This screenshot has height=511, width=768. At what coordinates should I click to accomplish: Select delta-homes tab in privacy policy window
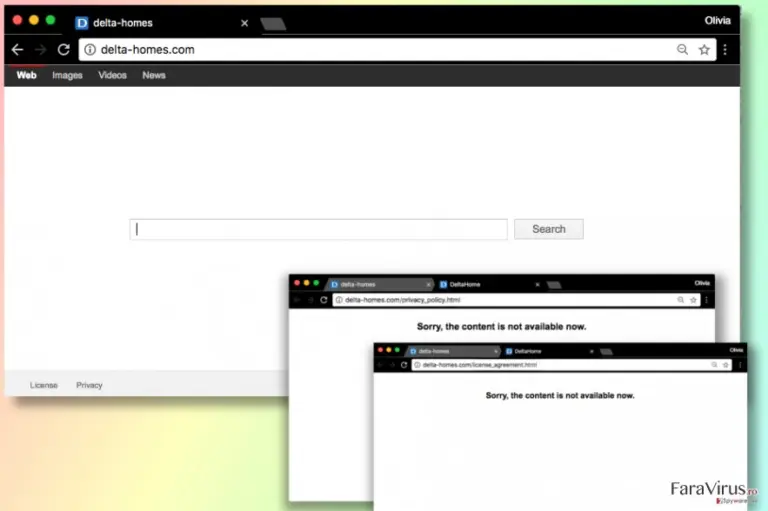(x=380, y=284)
